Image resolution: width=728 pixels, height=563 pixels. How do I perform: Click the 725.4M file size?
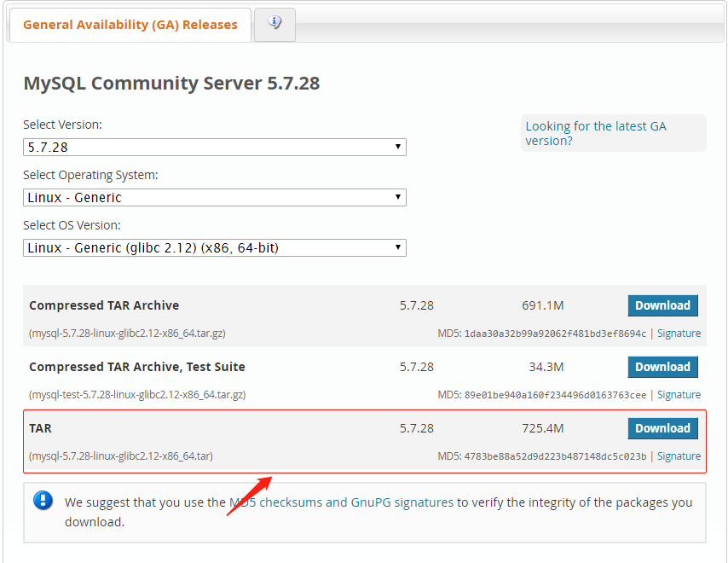(x=542, y=428)
